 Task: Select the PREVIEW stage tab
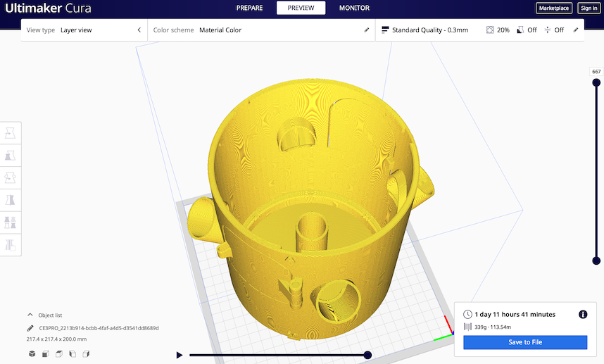point(301,8)
